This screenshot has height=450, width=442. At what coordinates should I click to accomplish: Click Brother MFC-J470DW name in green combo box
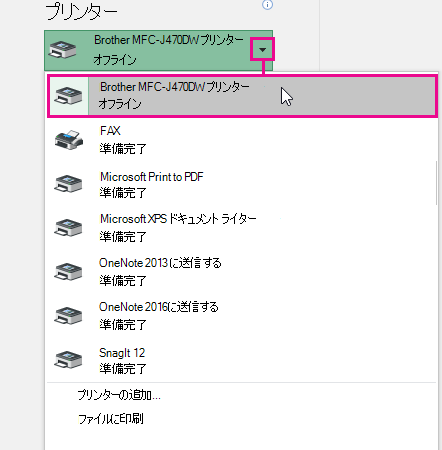pyautogui.click(x=169, y=40)
